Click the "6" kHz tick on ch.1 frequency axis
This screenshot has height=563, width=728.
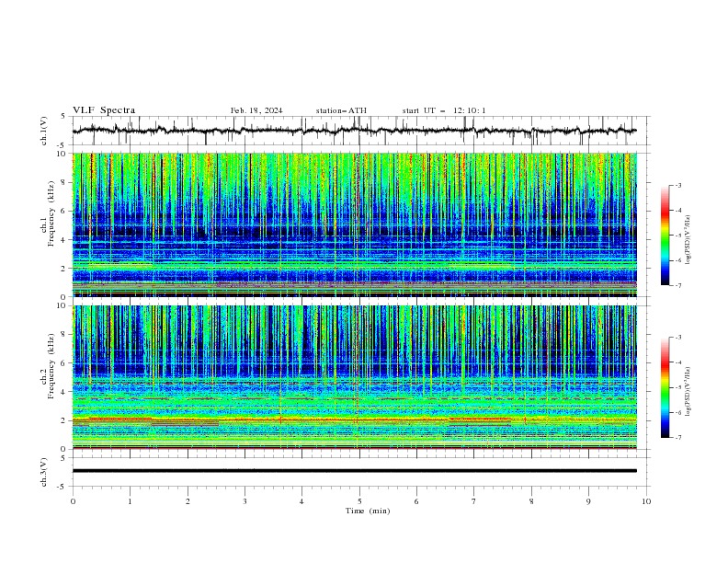(x=64, y=211)
